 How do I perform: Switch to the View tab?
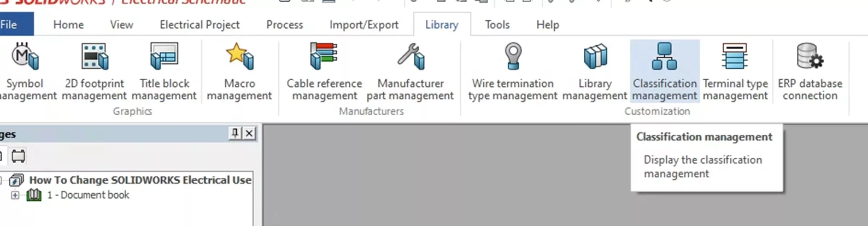(121, 25)
